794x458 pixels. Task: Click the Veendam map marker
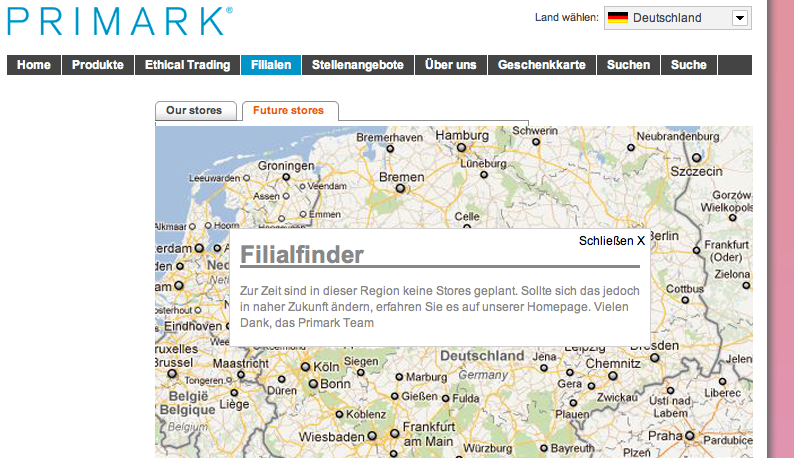[x=302, y=186]
